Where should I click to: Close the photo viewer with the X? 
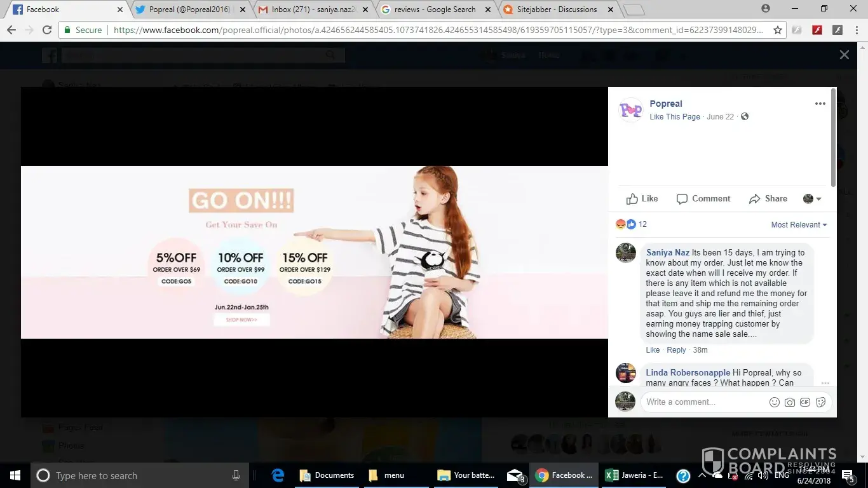point(844,55)
